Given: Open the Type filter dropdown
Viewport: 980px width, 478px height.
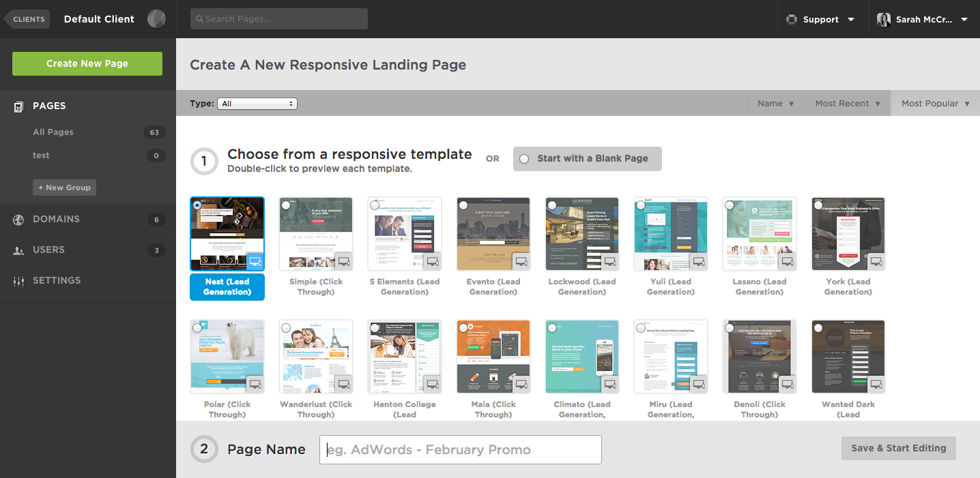Looking at the screenshot, I should coord(257,104).
